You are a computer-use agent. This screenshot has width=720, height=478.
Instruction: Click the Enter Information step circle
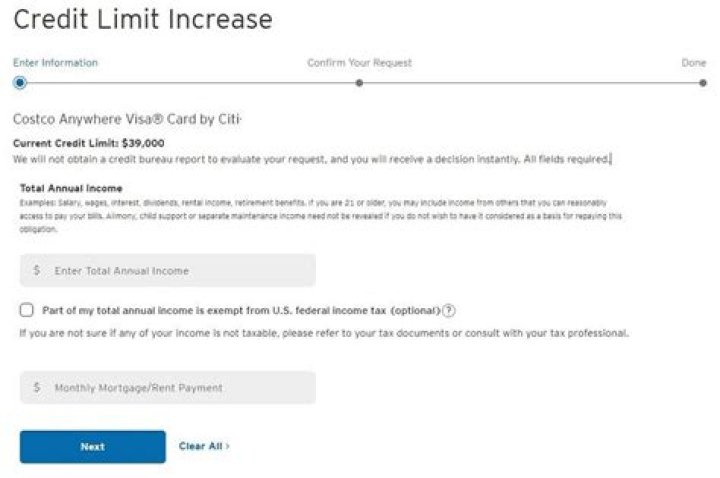click(20, 83)
